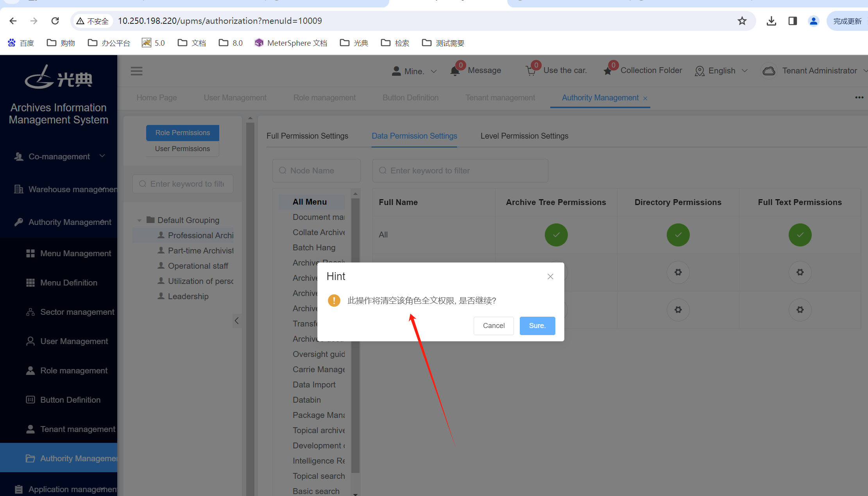Viewport: 868px width, 496px height.
Task: Open the Collection Folder star icon
Action: [x=608, y=71]
